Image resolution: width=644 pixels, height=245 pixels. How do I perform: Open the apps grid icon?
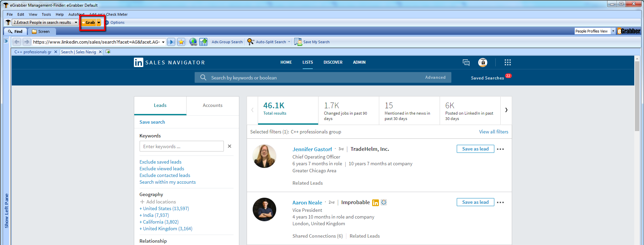pos(507,62)
